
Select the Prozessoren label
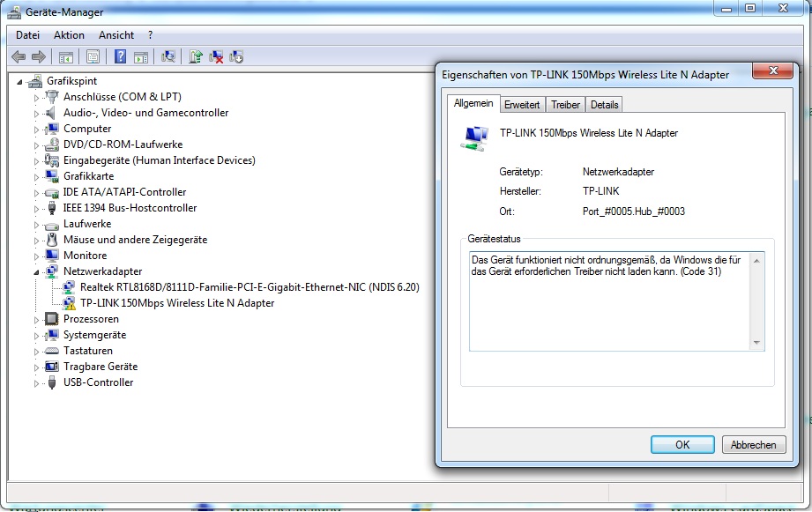point(91,319)
